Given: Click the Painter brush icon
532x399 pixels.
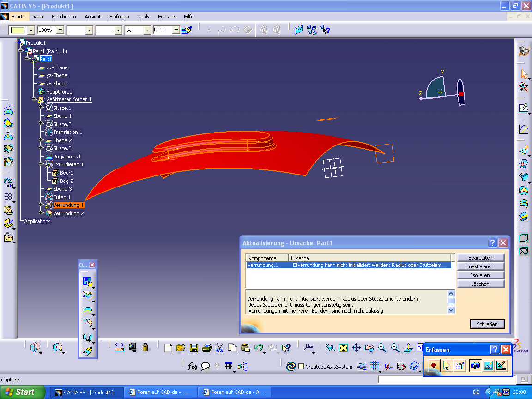Looking at the screenshot, I should (187, 30).
